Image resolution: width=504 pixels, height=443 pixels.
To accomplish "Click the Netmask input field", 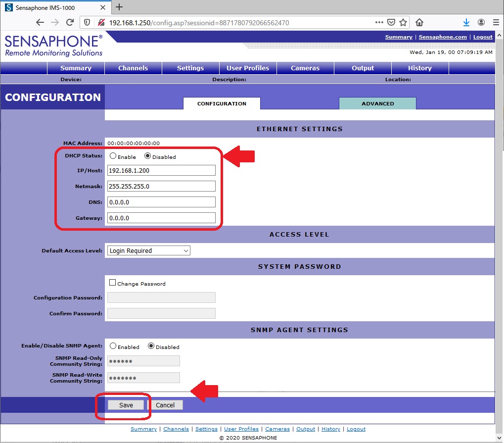I will [x=161, y=186].
